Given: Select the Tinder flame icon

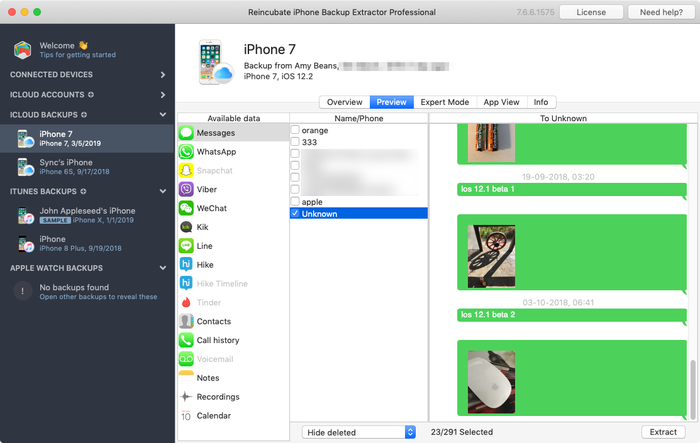Looking at the screenshot, I should [186, 302].
